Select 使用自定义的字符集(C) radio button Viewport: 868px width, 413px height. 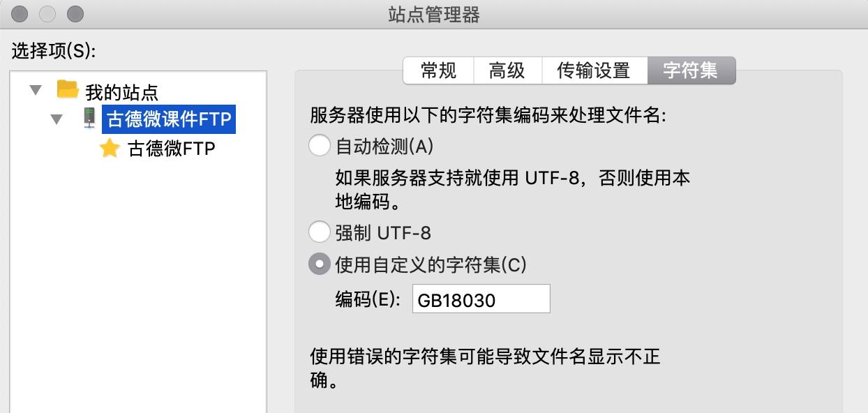pos(319,264)
